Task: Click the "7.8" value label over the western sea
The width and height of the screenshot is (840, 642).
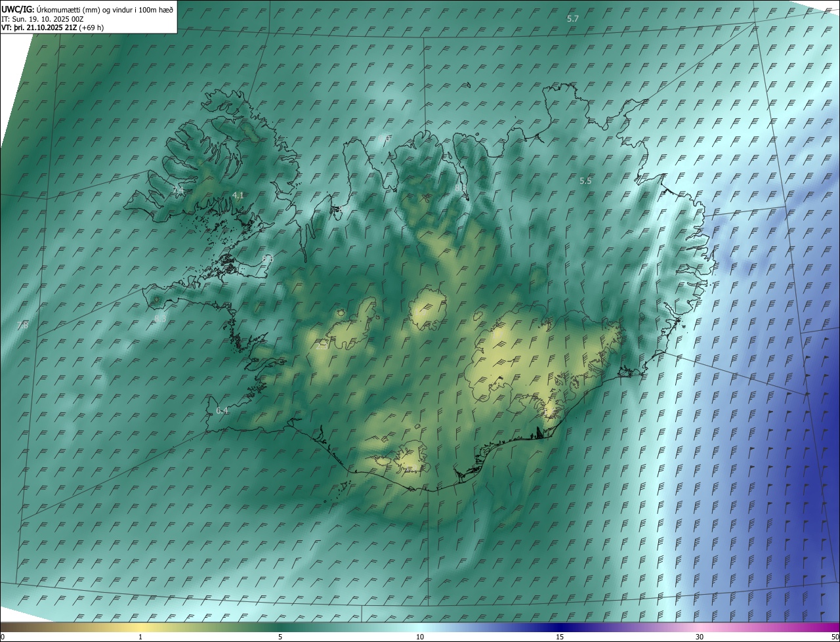Action: click(x=23, y=325)
